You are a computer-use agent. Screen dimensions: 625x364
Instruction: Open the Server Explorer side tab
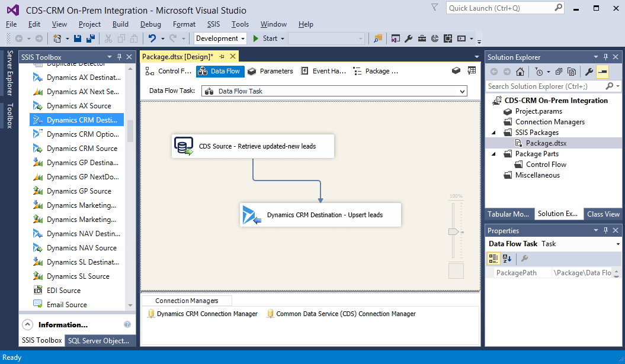[9, 73]
